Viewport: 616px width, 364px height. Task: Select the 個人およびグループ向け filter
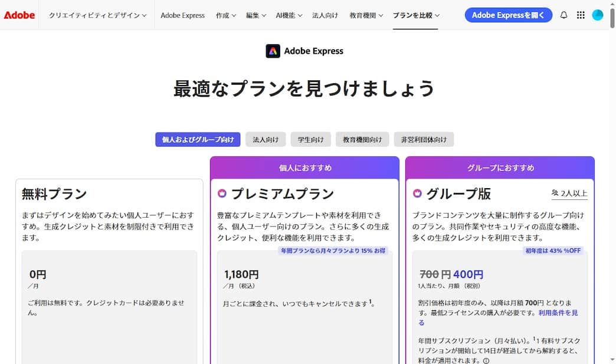tap(197, 139)
